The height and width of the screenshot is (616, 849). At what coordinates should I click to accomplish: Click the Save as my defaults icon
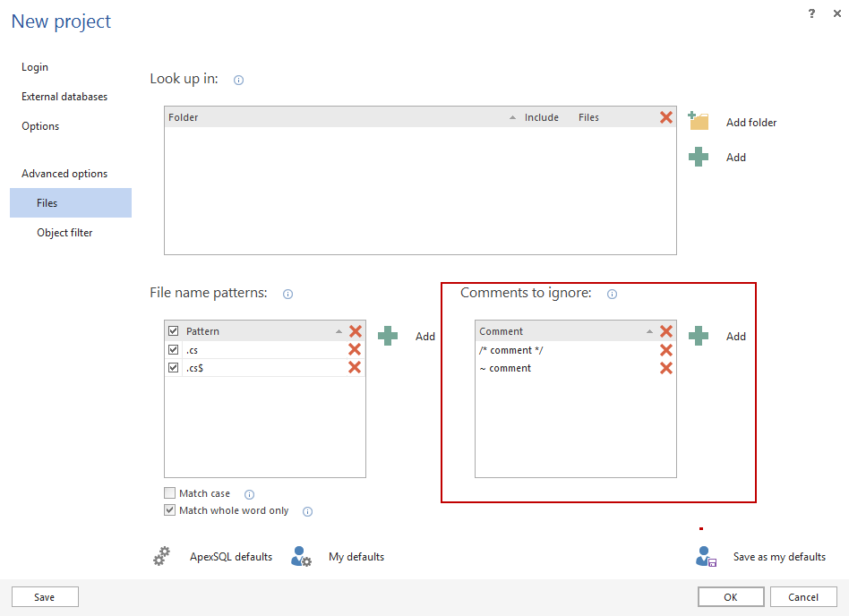tap(706, 556)
